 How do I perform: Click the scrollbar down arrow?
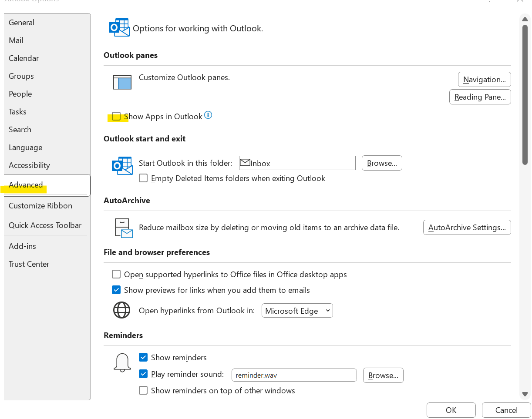[x=525, y=394]
